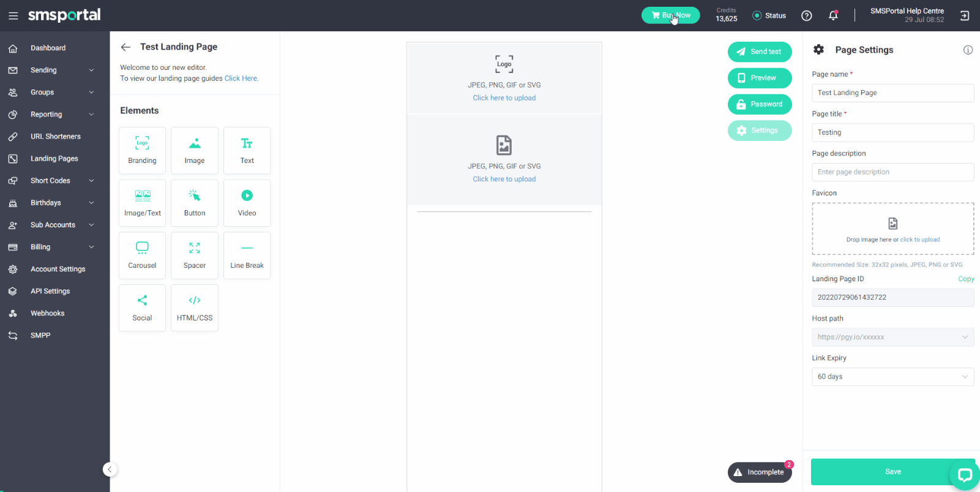Click the image placeholder icon on canvas
980x492 pixels.
point(504,145)
